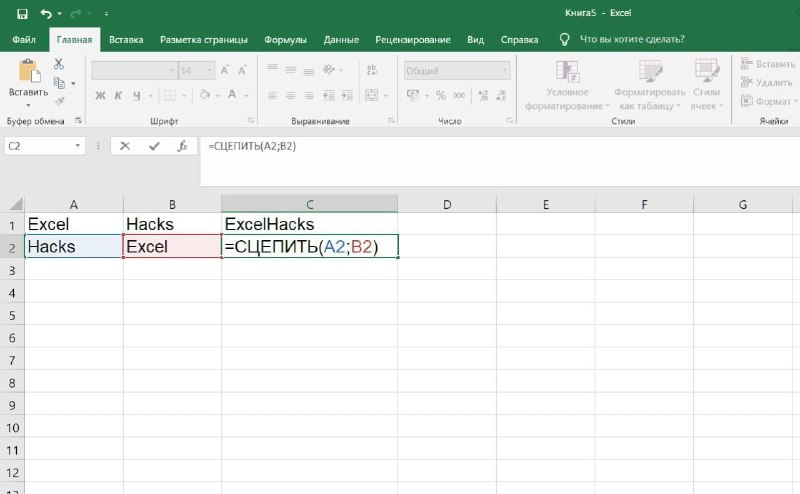
Task: Click the Redo arrow icon
Action: [76, 14]
